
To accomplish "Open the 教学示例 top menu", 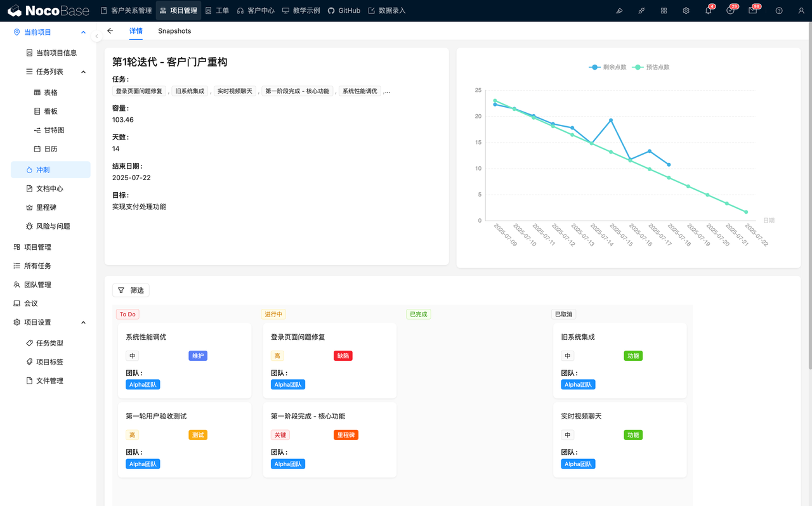I will coord(301,11).
